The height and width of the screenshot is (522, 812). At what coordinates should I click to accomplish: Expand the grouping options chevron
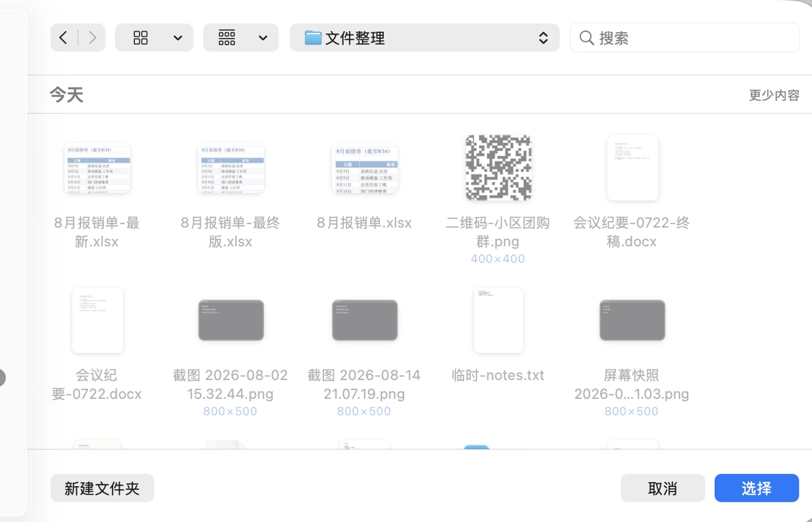(x=263, y=39)
